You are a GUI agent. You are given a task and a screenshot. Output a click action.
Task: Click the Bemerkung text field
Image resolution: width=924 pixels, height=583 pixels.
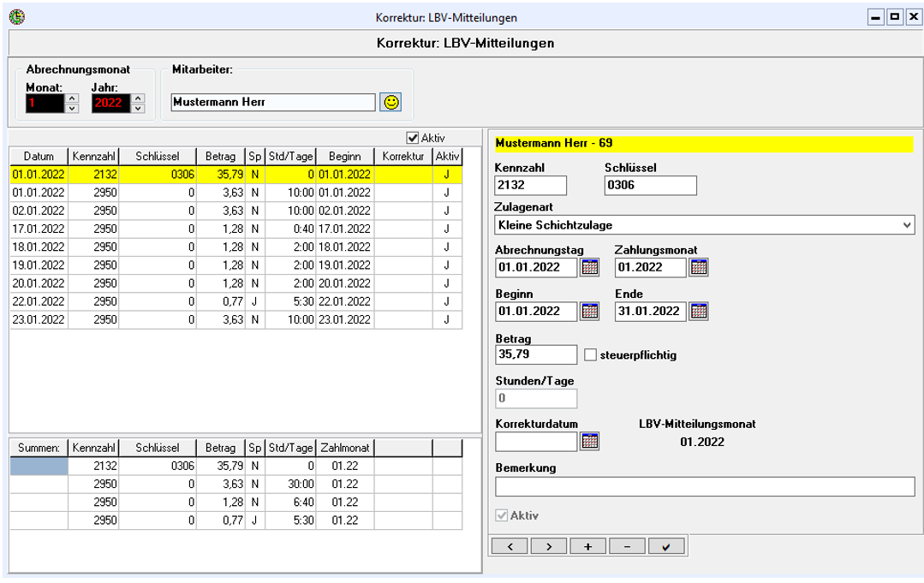tap(705, 486)
